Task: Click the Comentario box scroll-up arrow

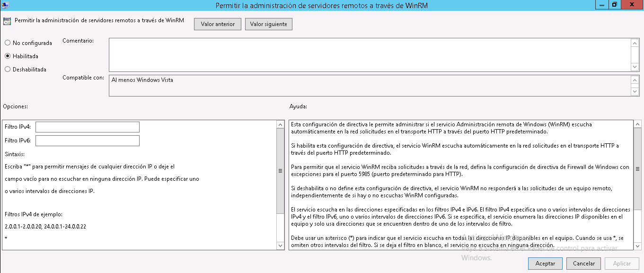Action: click(x=635, y=43)
